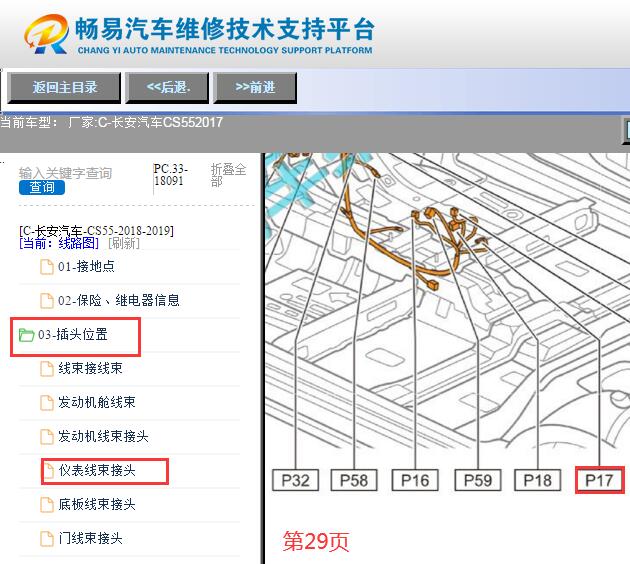Click the P32 connector label
Screen dimensions: 630x564
[x=295, y=480]
